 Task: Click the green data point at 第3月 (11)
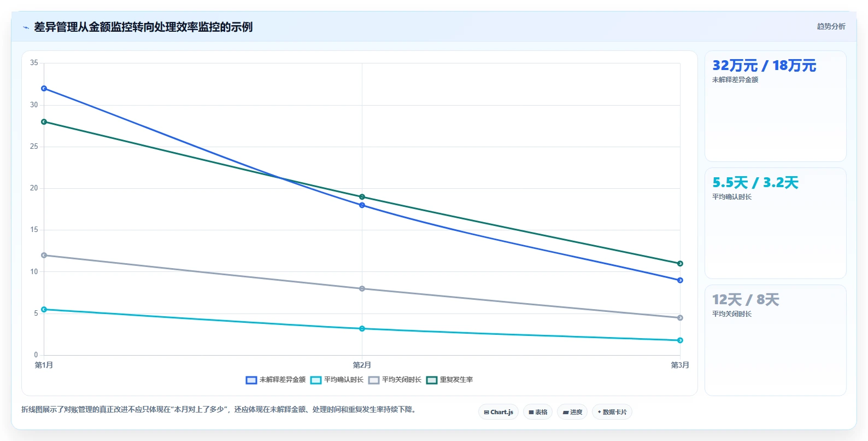tap(680, 264)
